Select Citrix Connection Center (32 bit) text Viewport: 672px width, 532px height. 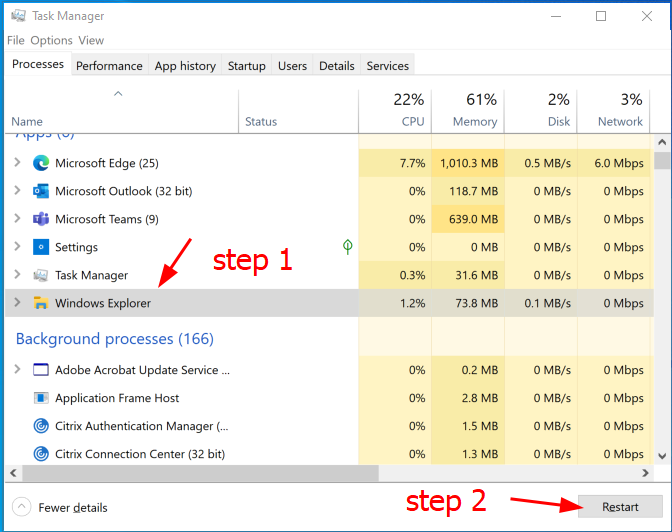(140, 454)
